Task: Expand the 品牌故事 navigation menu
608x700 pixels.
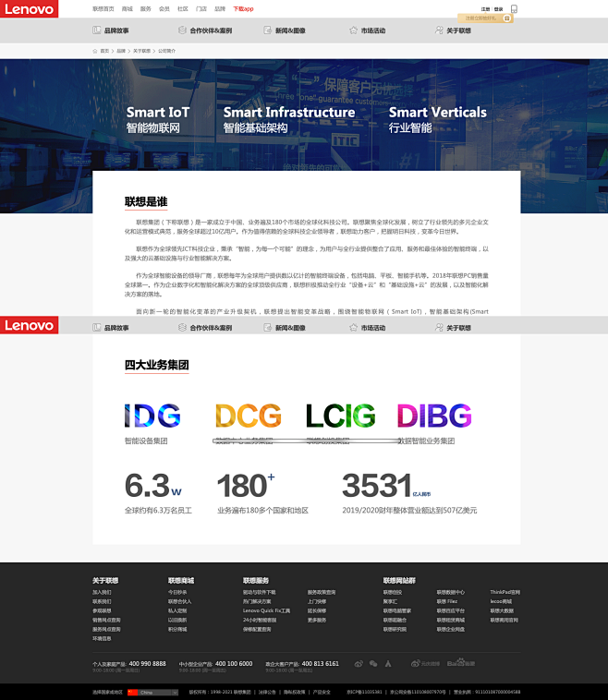Action: click(x=111, y=30)
